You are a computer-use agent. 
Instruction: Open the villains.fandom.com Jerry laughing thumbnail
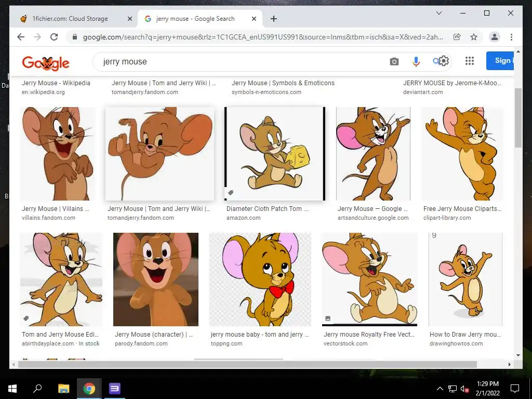tap(58, 154)
